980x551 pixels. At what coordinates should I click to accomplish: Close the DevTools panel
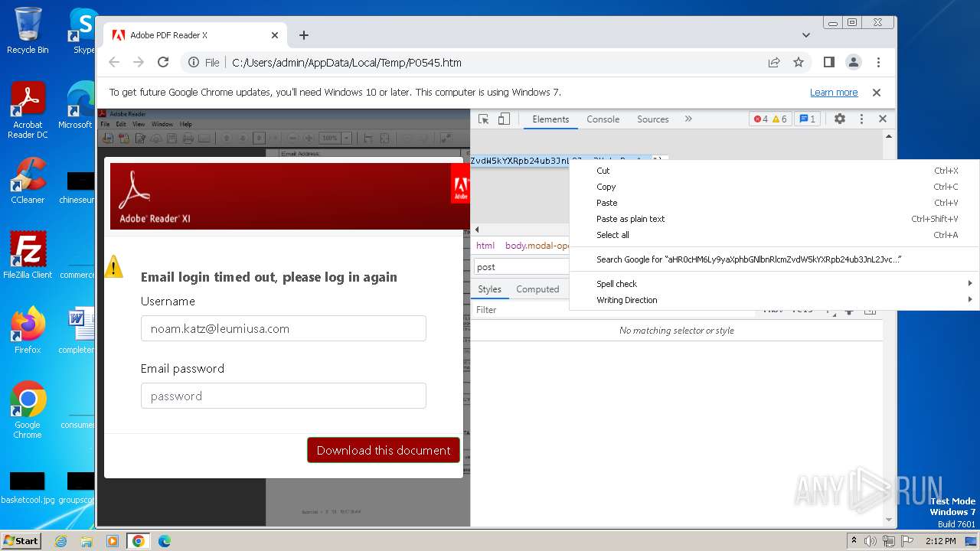click(883, 119)
